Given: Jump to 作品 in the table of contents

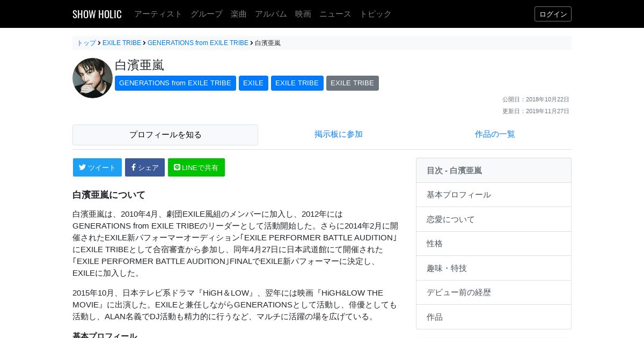Looking at the screenshot, I should point(494,317).
